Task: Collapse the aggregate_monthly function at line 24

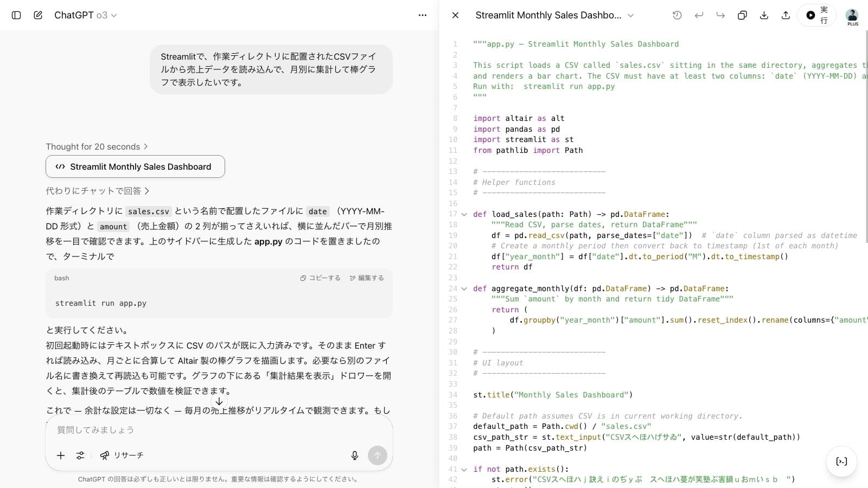Action: [x=464, y=288]
